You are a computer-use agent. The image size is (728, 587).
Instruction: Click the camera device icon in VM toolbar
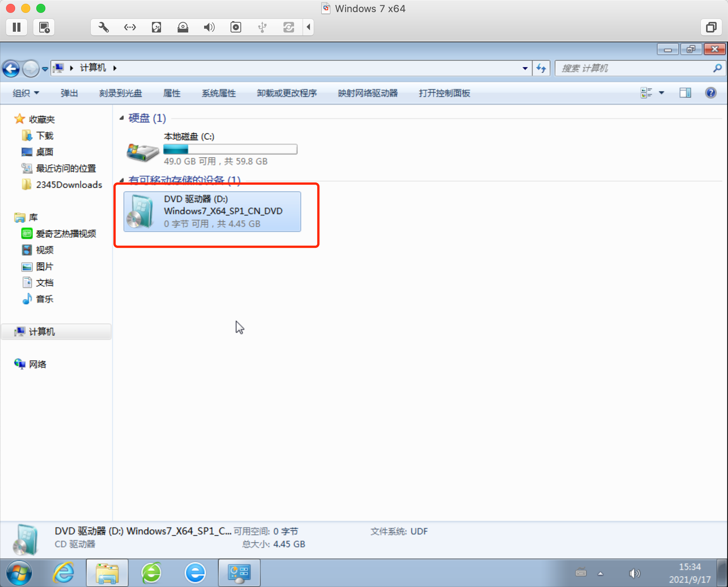coord(236,27)
